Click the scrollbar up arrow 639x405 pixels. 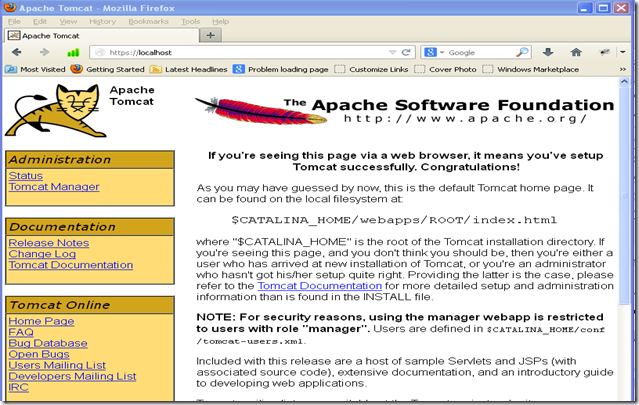coord(624,81)
